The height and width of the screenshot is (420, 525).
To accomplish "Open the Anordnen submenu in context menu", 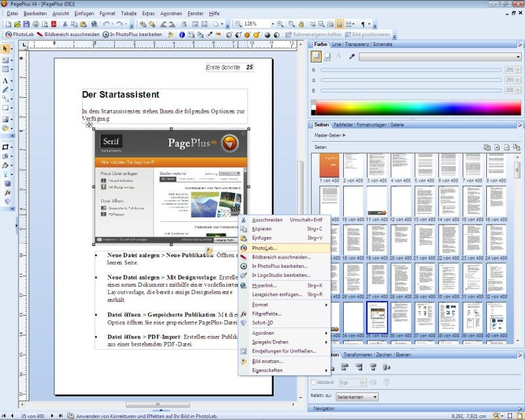I will (284, 333).
